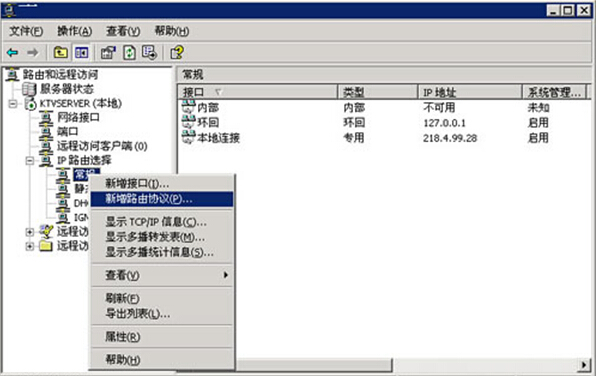Click the yellow folder icon in tree
This screenshot has height=376, width=610.
click(x=46, y=246)
